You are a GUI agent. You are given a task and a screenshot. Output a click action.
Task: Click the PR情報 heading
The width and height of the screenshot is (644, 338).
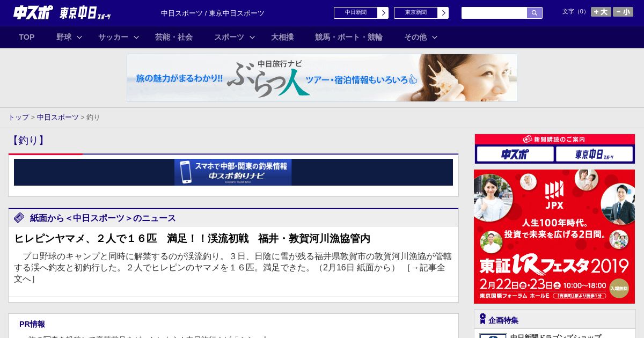(x=32, y=324)
